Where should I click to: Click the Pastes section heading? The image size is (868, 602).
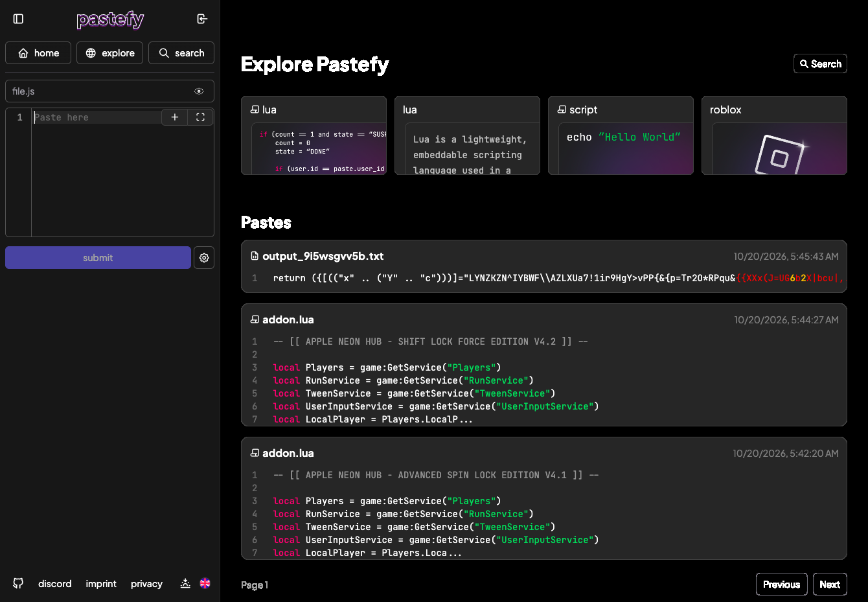click(266, 222)
